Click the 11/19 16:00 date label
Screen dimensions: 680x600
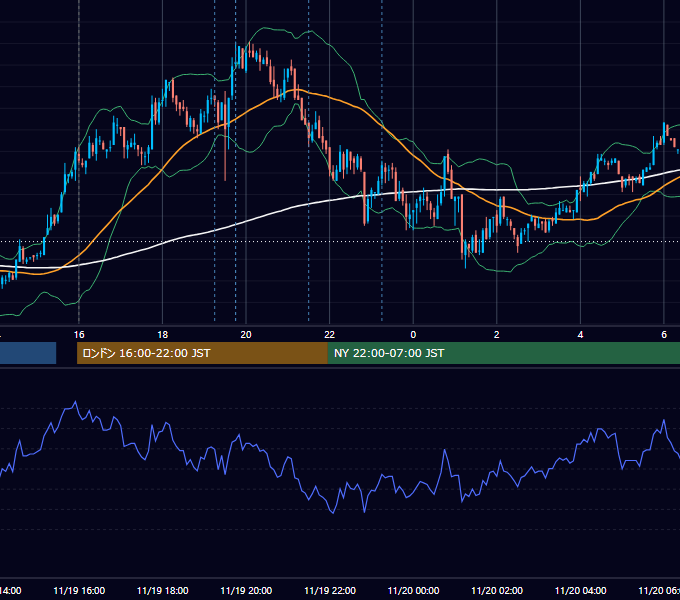pyautogui.click(x=79, y=590)
